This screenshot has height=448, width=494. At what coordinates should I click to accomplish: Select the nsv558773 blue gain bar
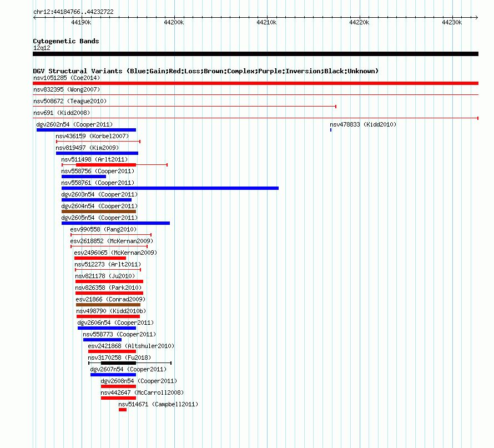102,340
